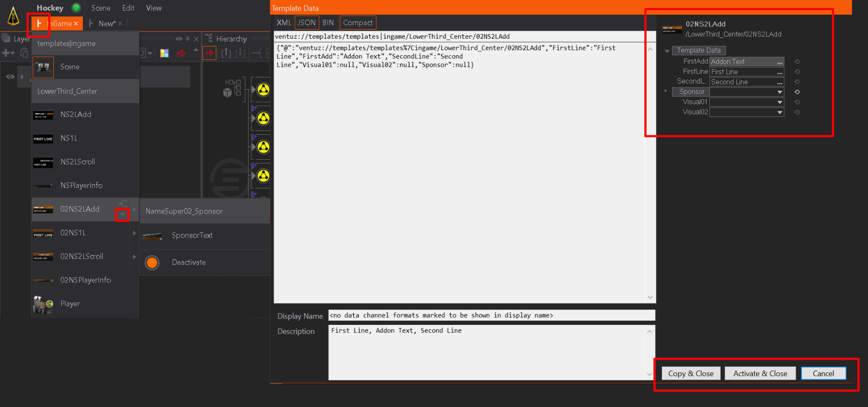Toggle the Compact format option

(358, 23)
